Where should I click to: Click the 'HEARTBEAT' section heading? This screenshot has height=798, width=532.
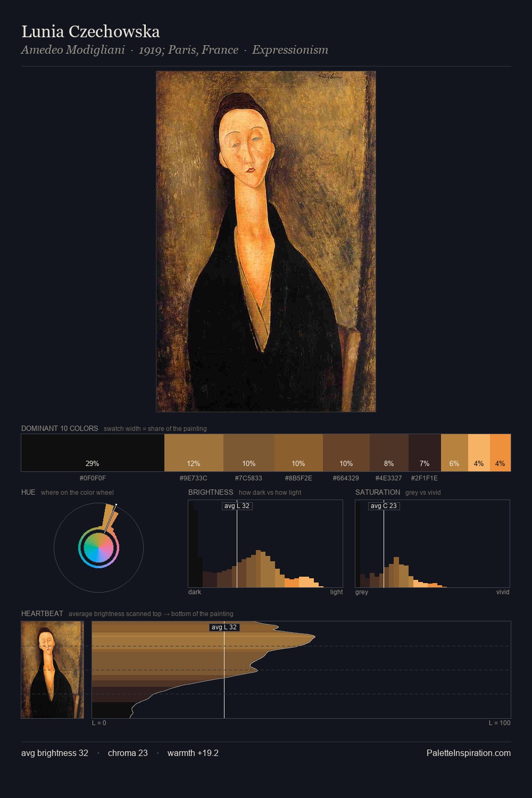(42, 613)
